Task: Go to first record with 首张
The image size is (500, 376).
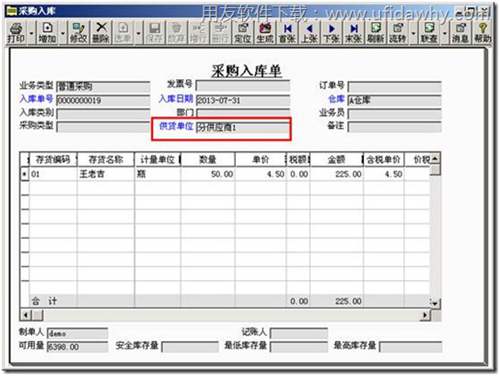Action: pyautogui.click(x=287, y=32)
